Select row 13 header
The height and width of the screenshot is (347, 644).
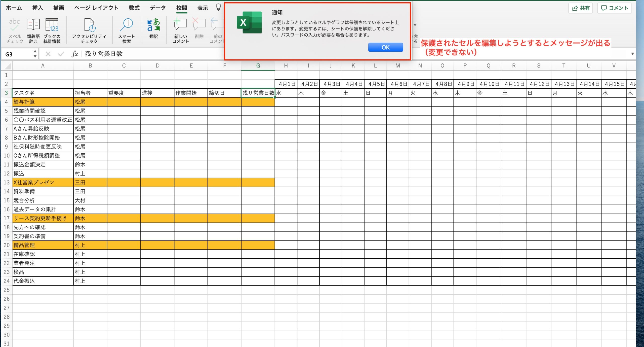7,182
